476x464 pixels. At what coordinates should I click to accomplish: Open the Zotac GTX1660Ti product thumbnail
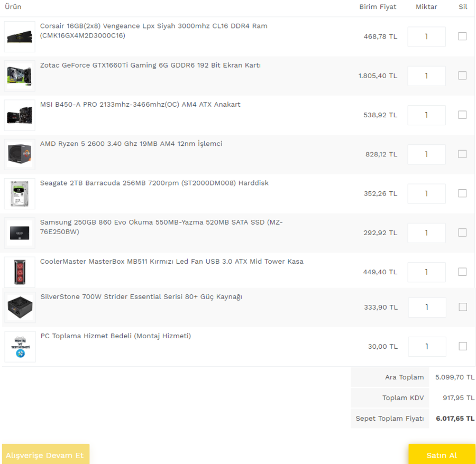pos(20,76)
